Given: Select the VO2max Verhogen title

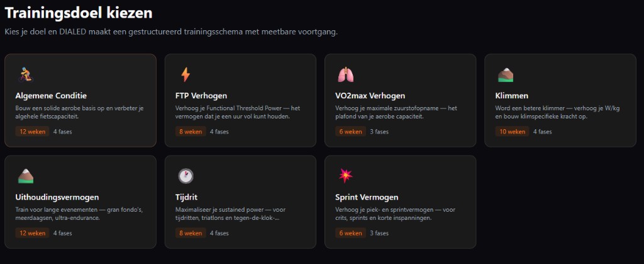Looking at the screenshot, I should point(370,96).
